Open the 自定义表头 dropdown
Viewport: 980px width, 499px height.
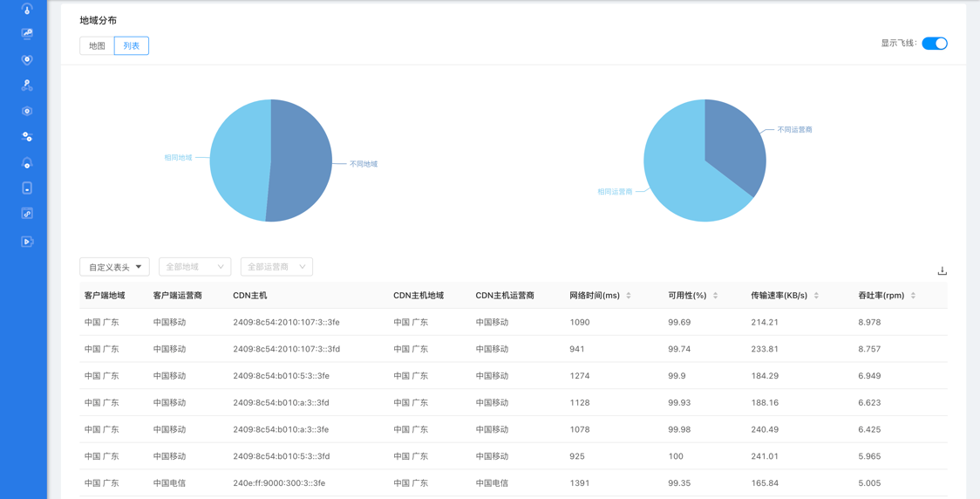pos(114,267)
